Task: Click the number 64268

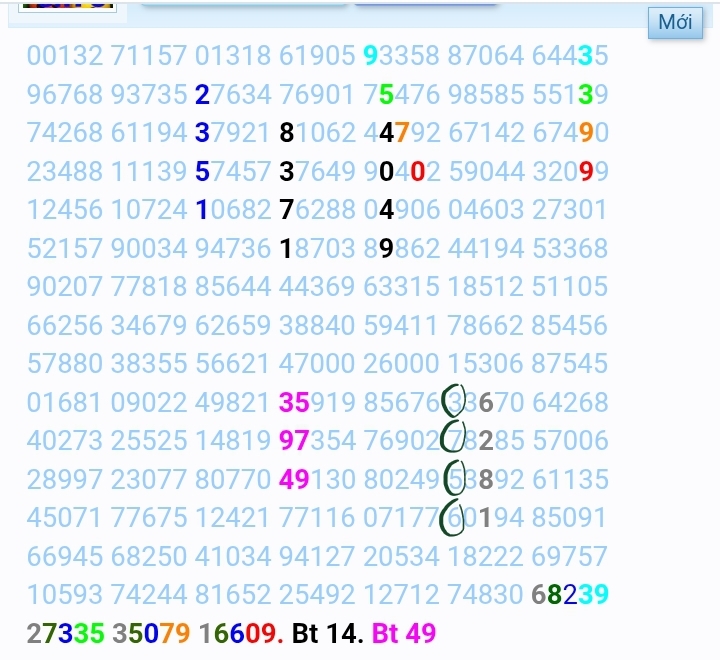Action: pos(570,402)
